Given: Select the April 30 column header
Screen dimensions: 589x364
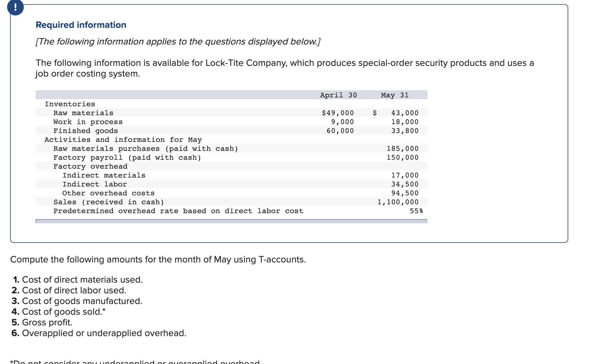Looking at the screenshot, I should (x=338, y=95).
